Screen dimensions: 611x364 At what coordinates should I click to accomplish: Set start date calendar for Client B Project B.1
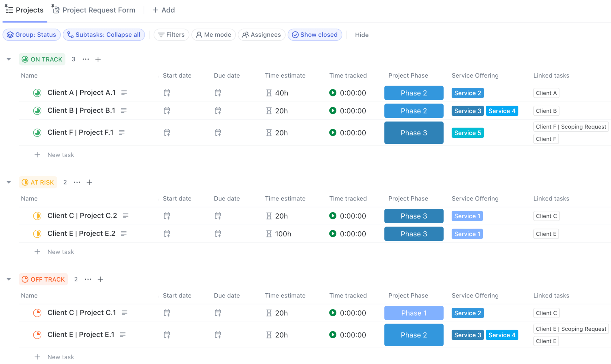167,111
